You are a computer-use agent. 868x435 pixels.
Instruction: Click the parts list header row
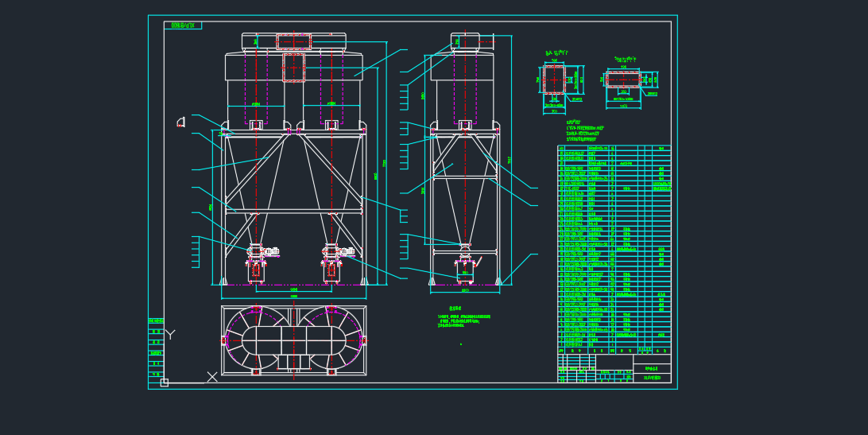tap(614, 350)
